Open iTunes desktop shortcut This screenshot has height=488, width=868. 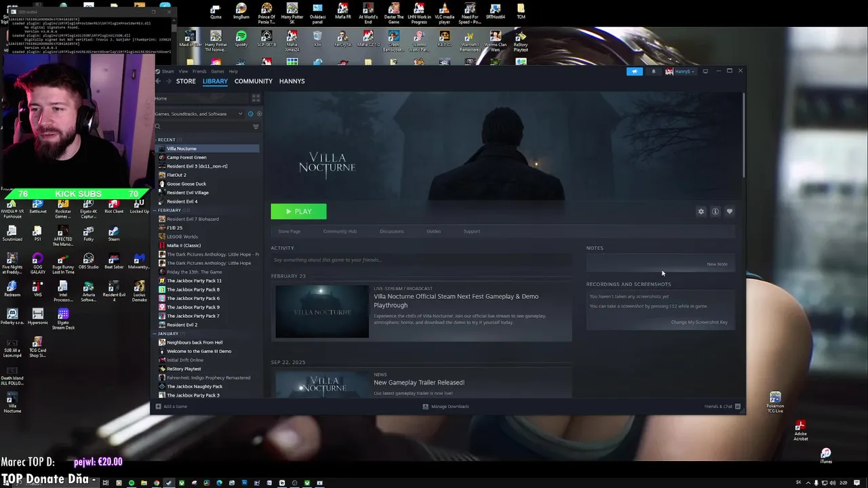[826, 455]
